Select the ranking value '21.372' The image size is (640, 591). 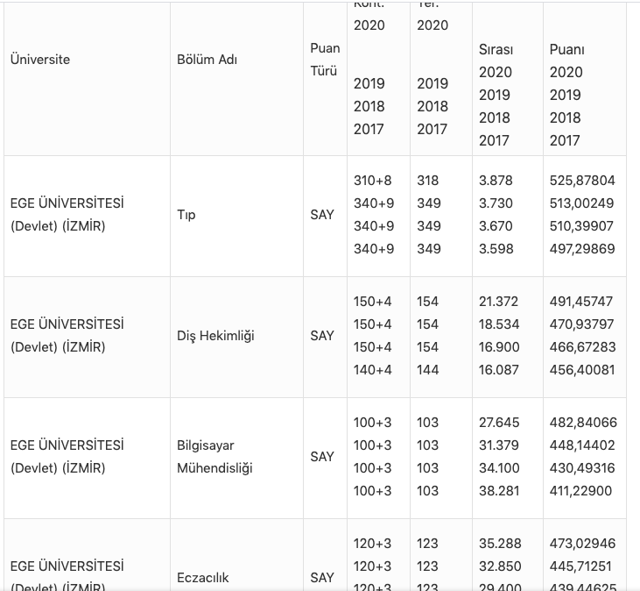498,302
